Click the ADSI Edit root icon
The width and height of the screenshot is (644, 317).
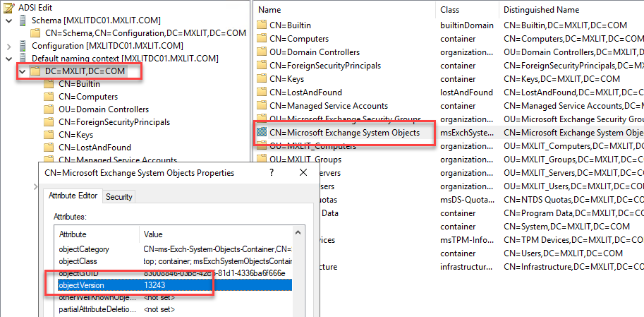coord(8,8)
